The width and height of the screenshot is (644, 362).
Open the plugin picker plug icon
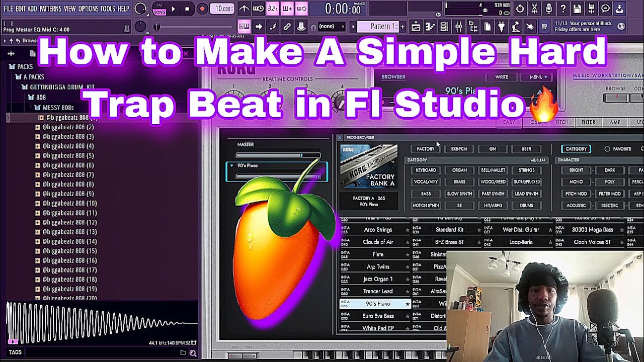[x=501, y=26]
